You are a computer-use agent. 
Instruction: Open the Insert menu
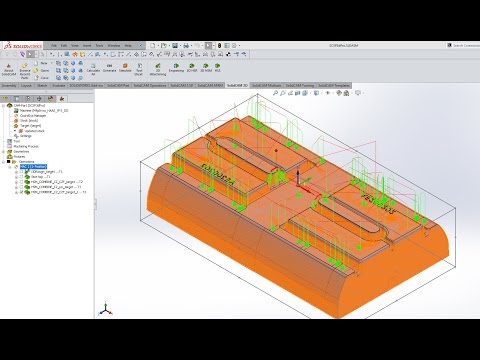(87, 46)
